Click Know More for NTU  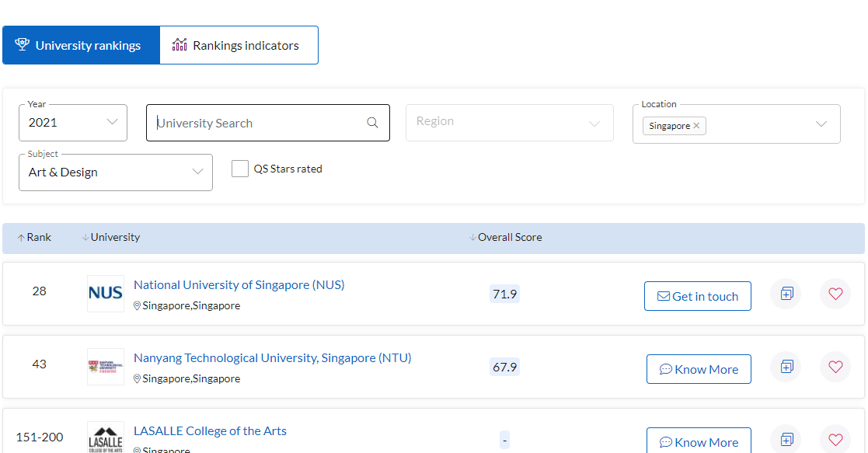coord(698,369)
